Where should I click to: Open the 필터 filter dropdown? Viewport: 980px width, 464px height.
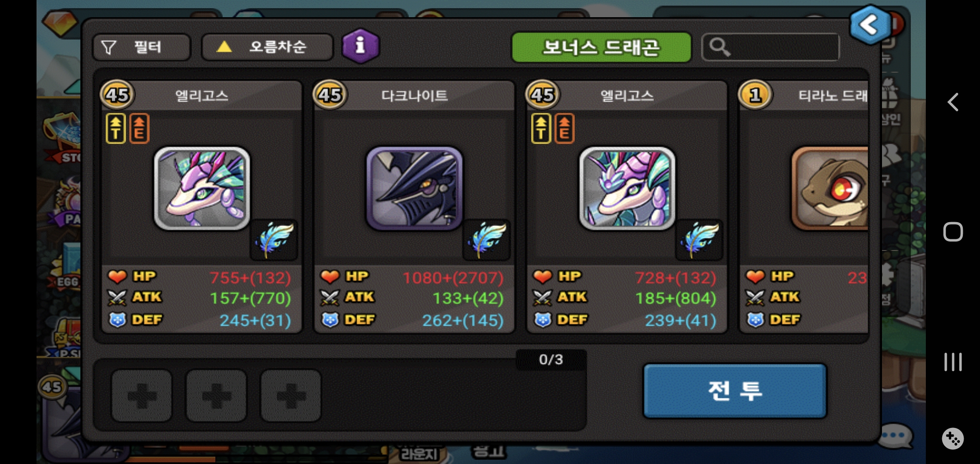point(141,47)
